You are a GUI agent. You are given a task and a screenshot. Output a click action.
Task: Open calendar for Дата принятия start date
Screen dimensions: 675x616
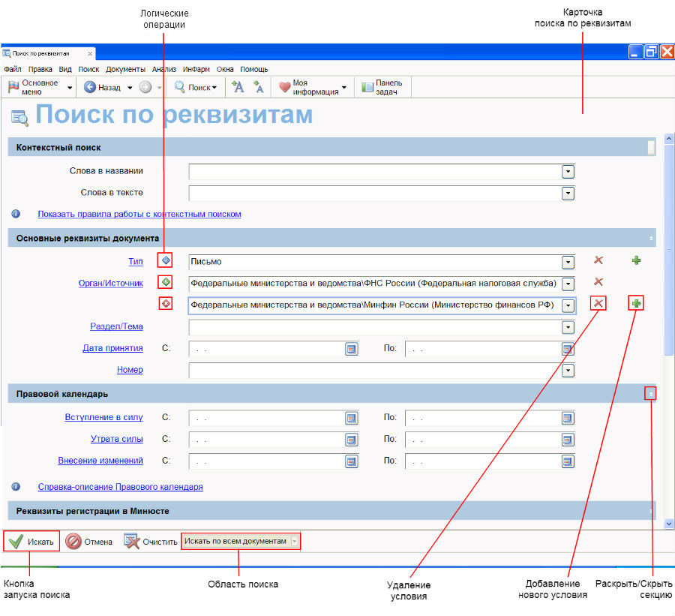pyautogui.click(x=351, y=349)
